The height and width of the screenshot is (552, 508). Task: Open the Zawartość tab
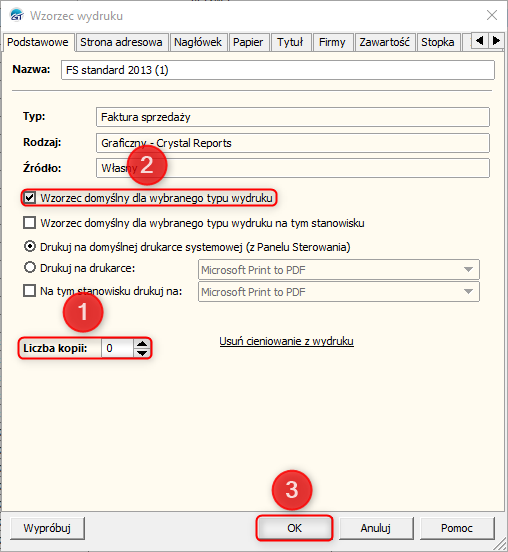[384, 42]
